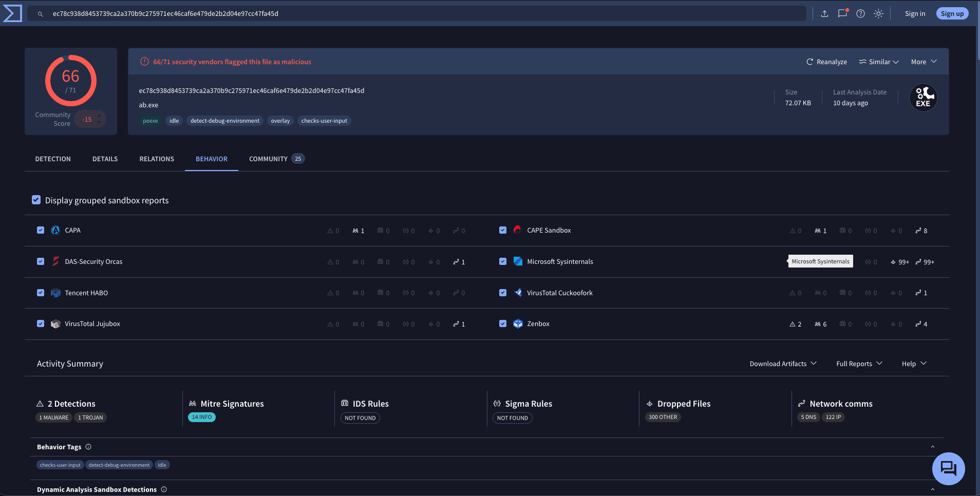Uncheck the Tencent HABO checkbox

pyautogui.click(x=41, y=293)
